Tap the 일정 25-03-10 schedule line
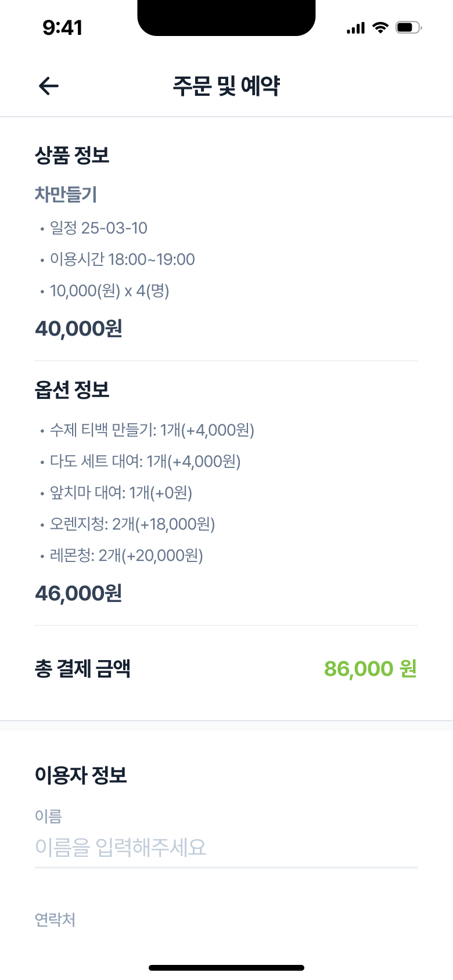The width and height of the screenshot is (453, 980). pyautogui.click(x=98, y=228)
